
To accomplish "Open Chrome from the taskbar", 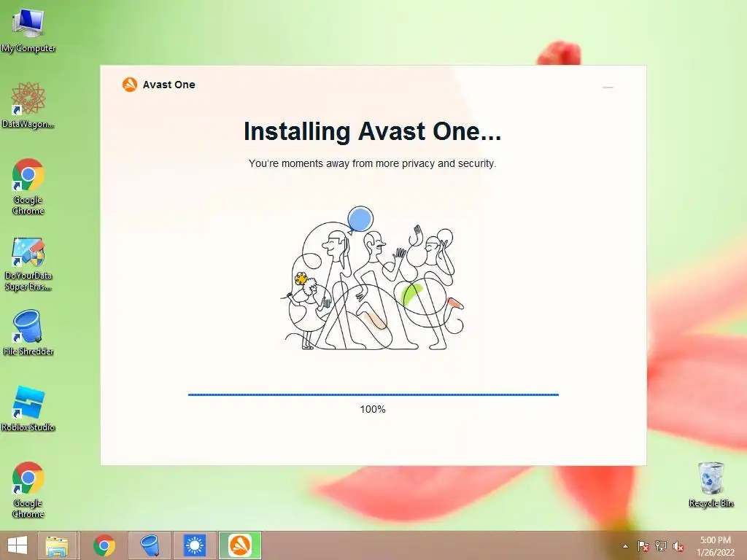I will [x=104, y=545].
